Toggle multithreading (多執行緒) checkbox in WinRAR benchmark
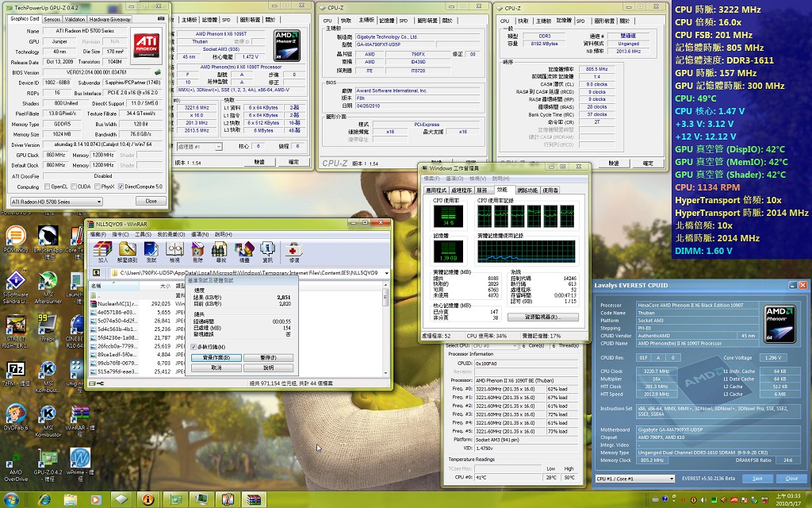 pyautogui.click(x=193, y=347)
